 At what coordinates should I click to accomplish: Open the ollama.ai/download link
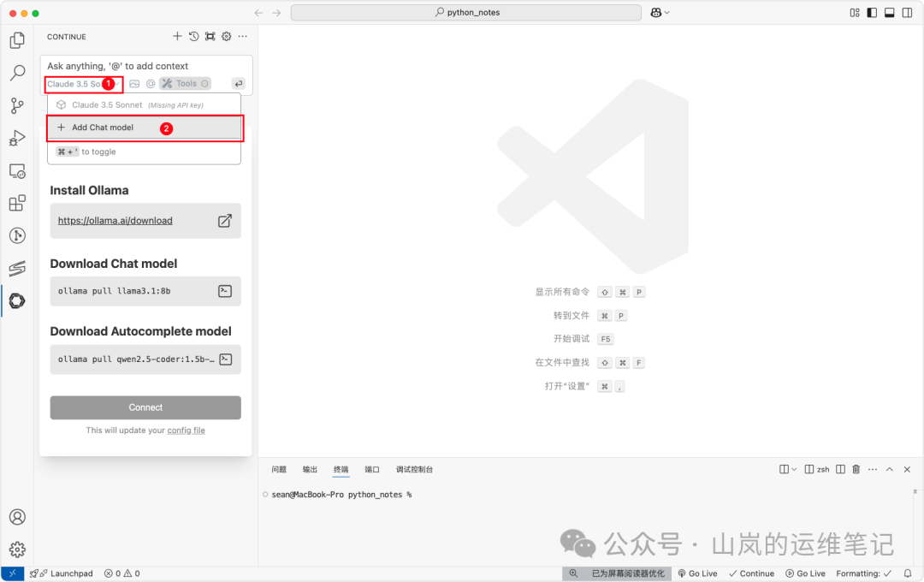(115, 220)
